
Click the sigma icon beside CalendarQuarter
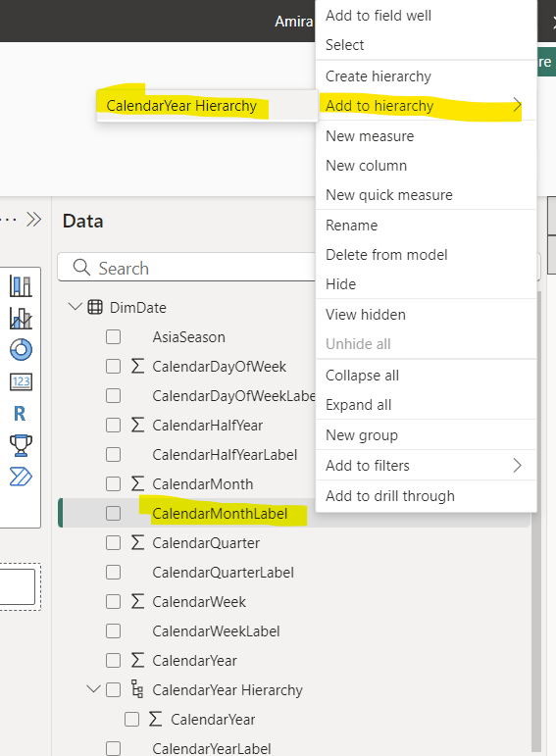coord(137,543)
